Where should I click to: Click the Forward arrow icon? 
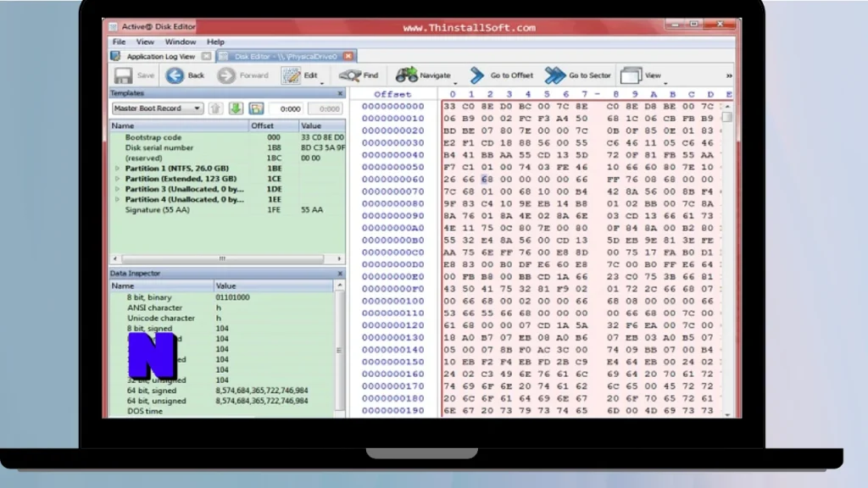(x=226, y=75)
